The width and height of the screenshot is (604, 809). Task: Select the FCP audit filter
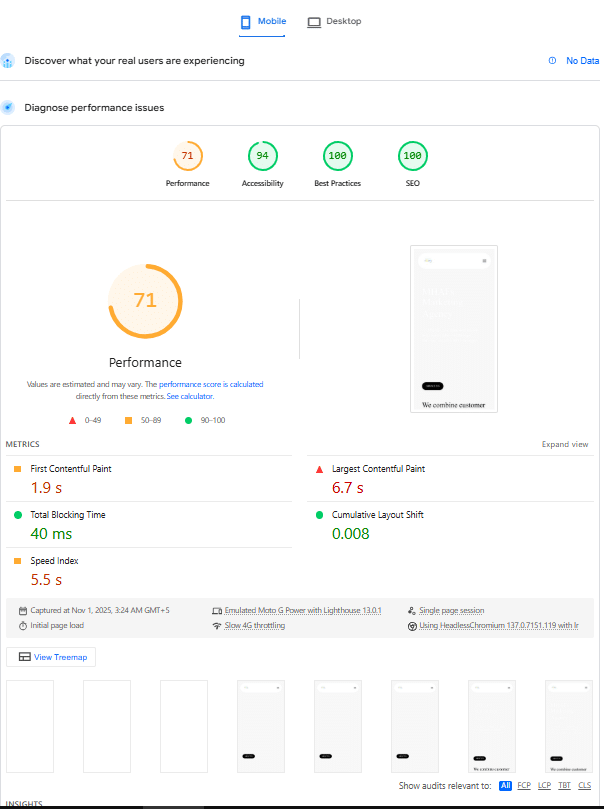click(x=524, y=786)
